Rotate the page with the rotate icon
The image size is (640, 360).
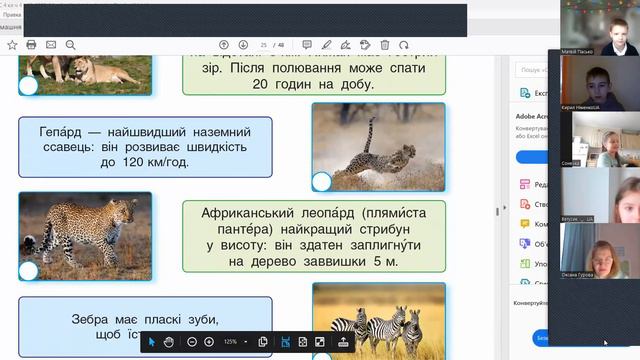pos(404,45)
